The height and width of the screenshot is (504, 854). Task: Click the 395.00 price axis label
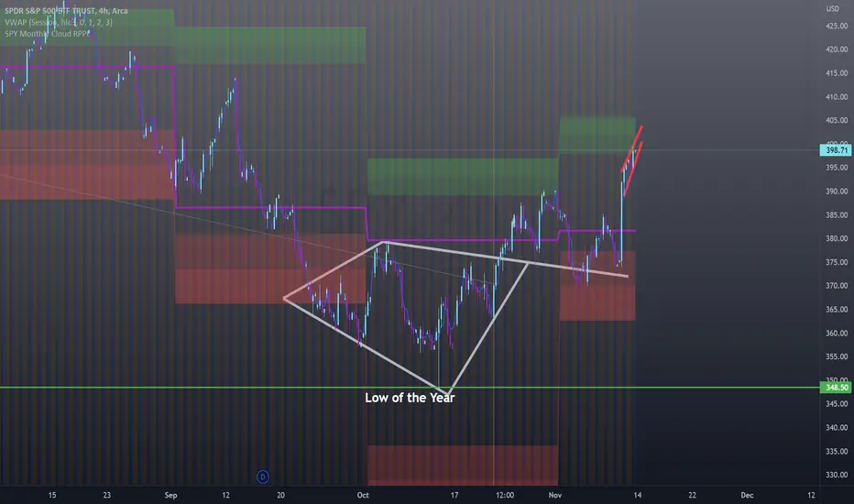click(837, 168)
